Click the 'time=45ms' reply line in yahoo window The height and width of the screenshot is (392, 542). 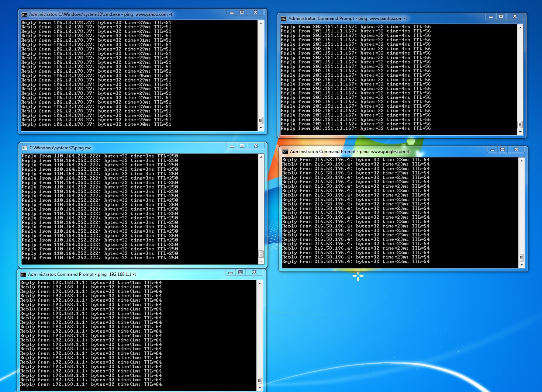[x=96, y=76]
